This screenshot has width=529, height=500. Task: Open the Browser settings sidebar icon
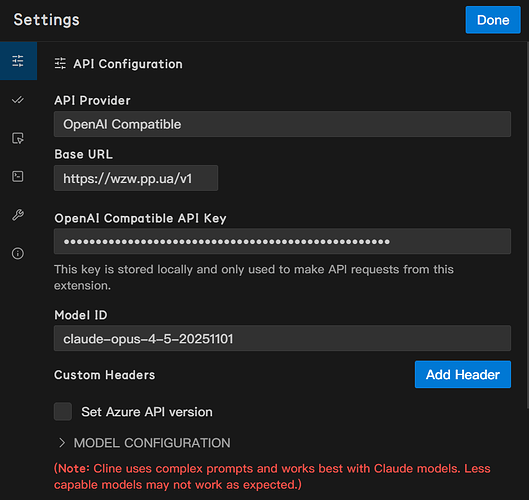coord(18,138)
